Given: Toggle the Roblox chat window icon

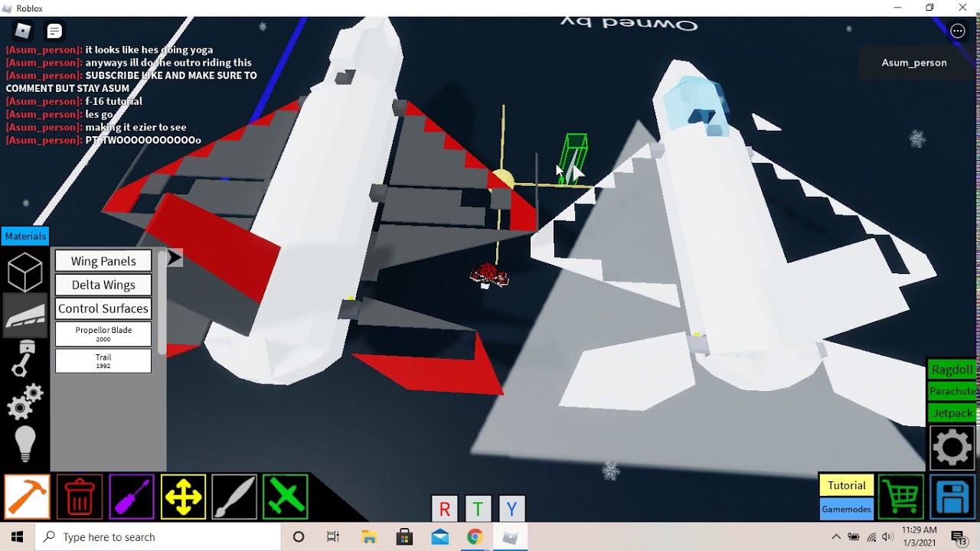Looking at the screenshot, I should (x=54, y=31).
